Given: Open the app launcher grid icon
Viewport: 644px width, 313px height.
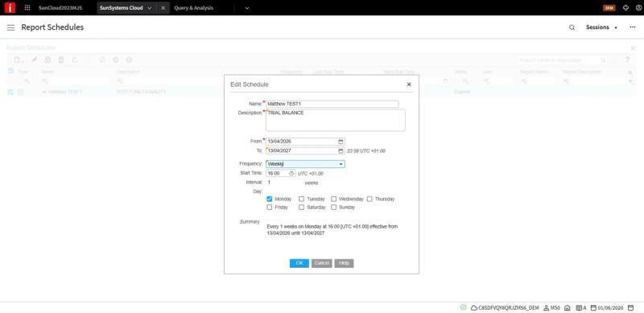Looking at the screenshot, I should coord(27,7).
